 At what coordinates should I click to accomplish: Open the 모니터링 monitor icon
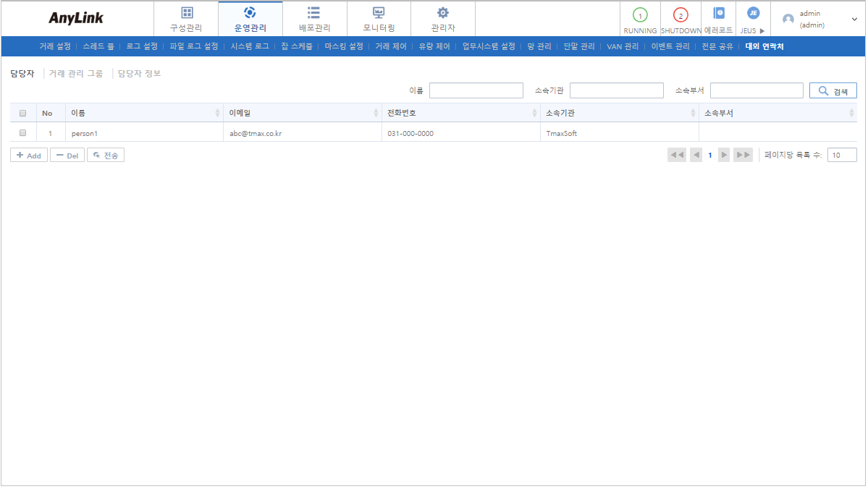[379, 12]
